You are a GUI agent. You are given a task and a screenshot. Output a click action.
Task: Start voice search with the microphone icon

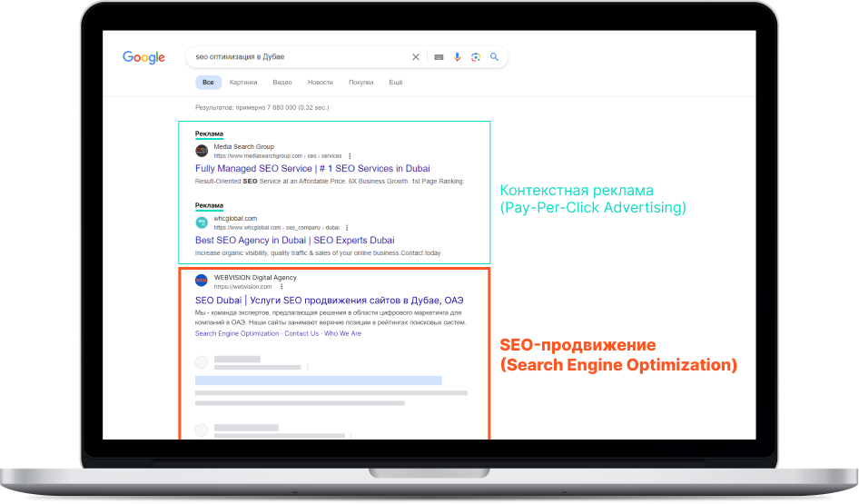[x=457, y=57]
